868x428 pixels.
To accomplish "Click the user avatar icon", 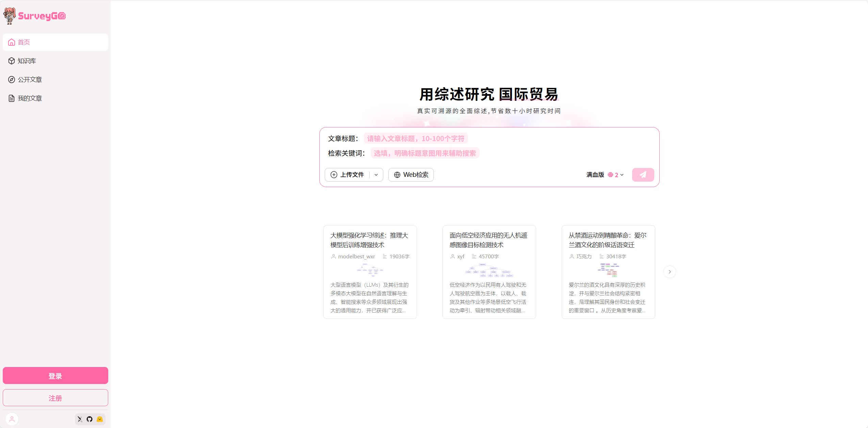I will tap(12, 419).
